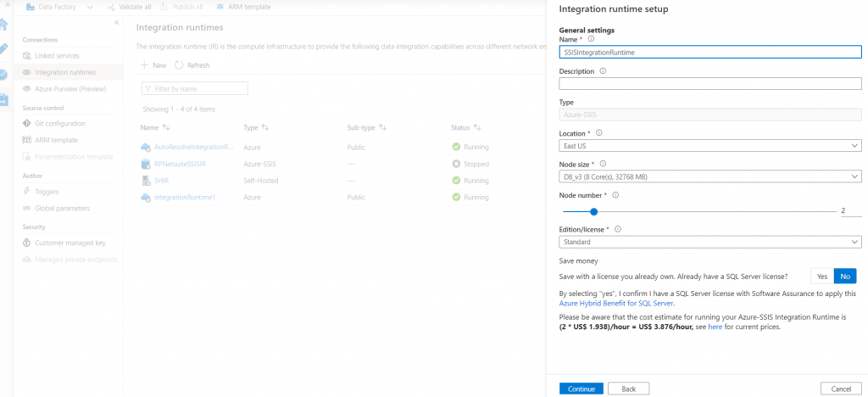Click the Description text field
Screen dimensions: 868x397
point(709,83)
